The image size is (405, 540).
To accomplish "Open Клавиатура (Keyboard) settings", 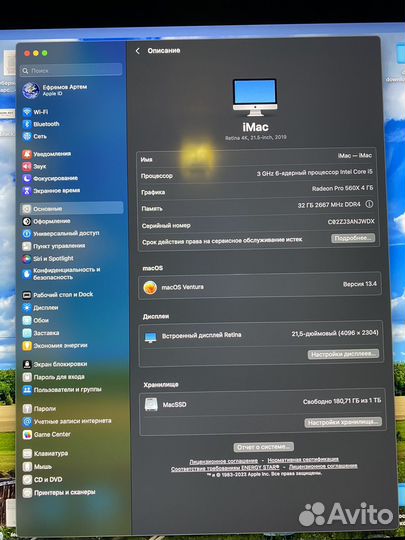I will pyautogui.click(x=45, y=454).
